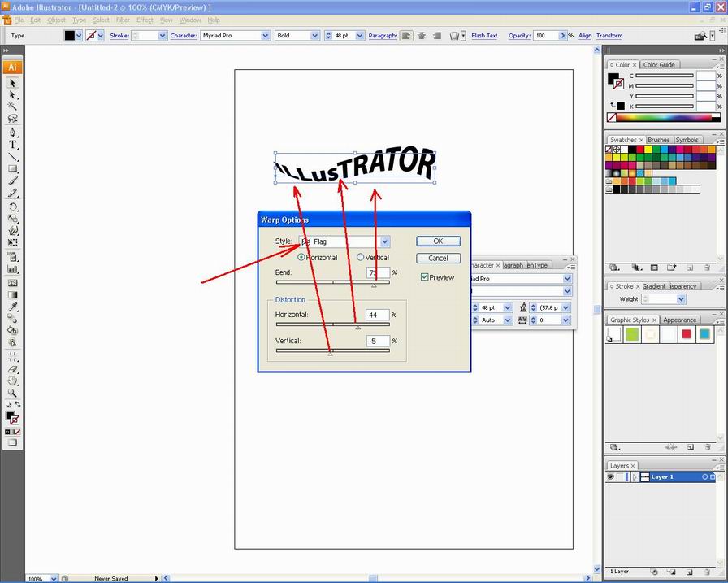Click the Bend percentage input field
Screen dimensions: 728x583
coord(378,272)
